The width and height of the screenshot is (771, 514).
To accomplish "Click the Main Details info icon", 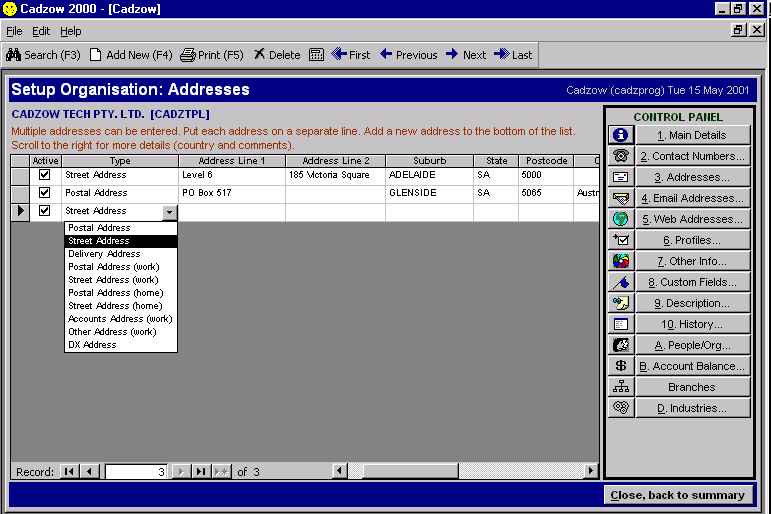I will 621,135.
